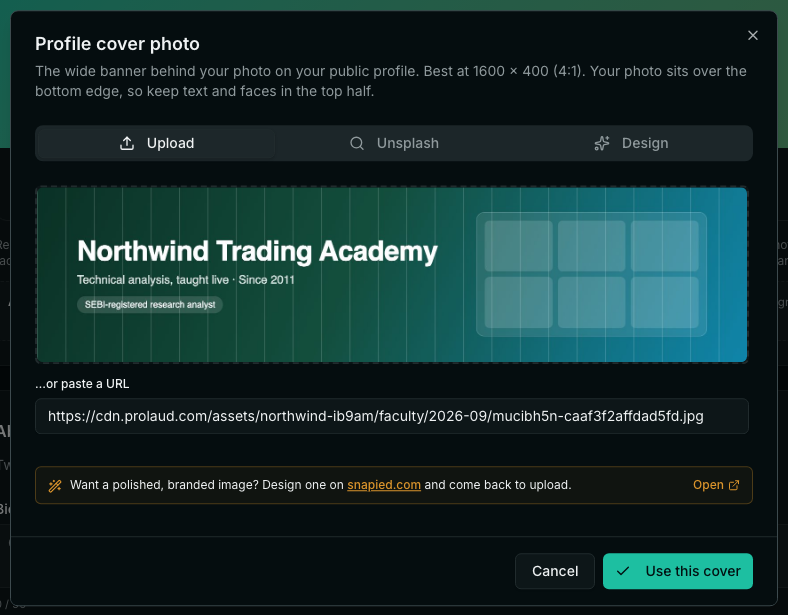Viewport: 788px width, 615px height.
Task: Switch to the Design tab
Action: pyautogui.click(x=631, y=143)
